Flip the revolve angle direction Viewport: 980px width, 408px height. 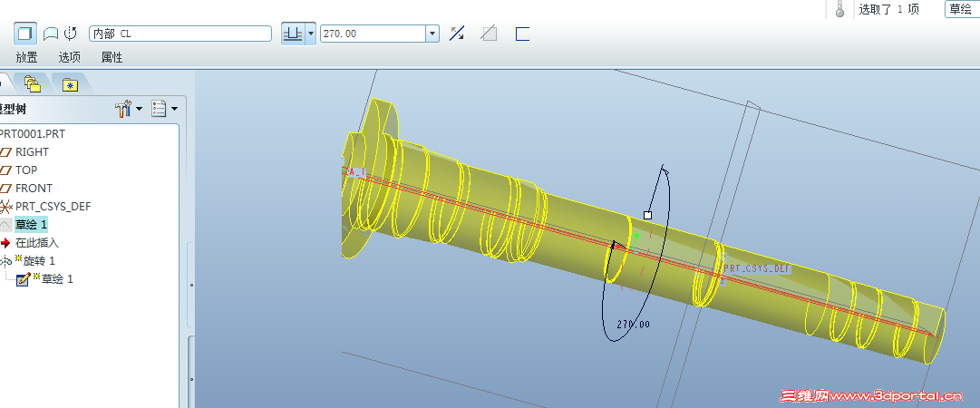(x=457, y=34)
